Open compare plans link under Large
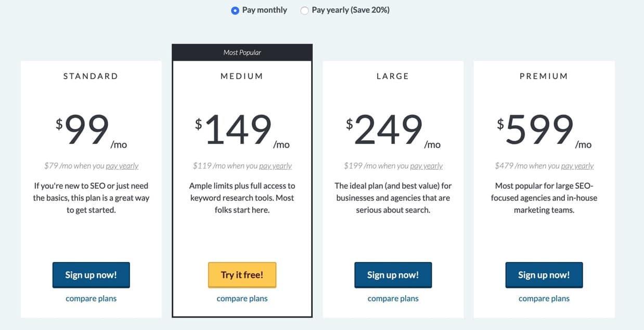644x330 pixels. (x=393, y=299)
